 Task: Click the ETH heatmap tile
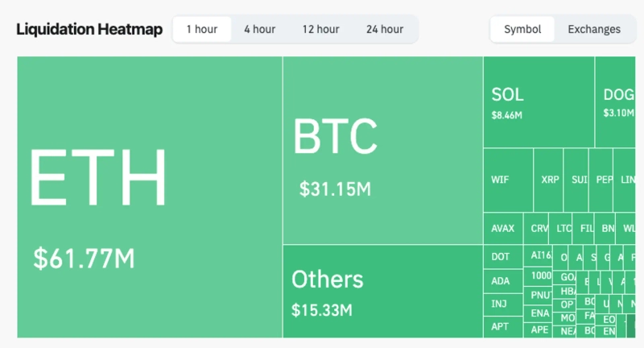click(x=149, y=197)
